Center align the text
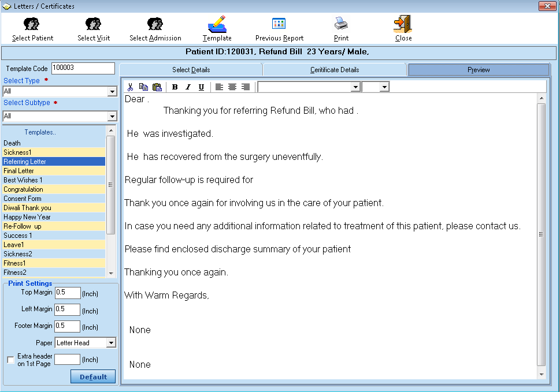This screenshot has width=560, height=392. click(x=232, y=87)
